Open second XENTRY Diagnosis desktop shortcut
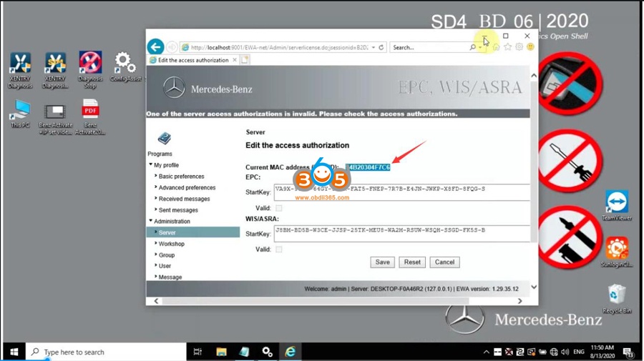The width and height of the screenshot is (644, 361). point(55,71)
